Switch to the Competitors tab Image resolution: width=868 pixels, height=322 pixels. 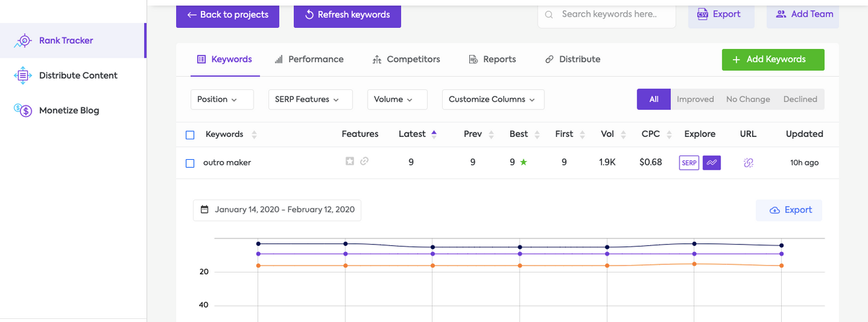(406, 59)
